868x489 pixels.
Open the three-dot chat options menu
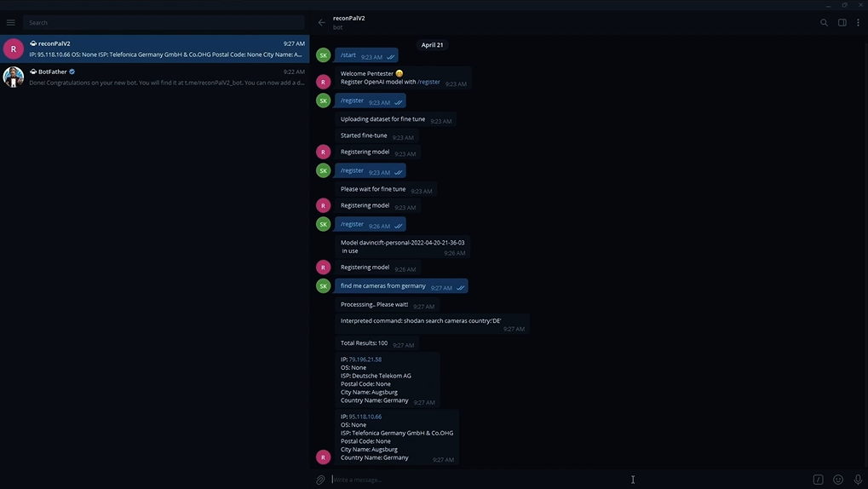tap(858, 23)
